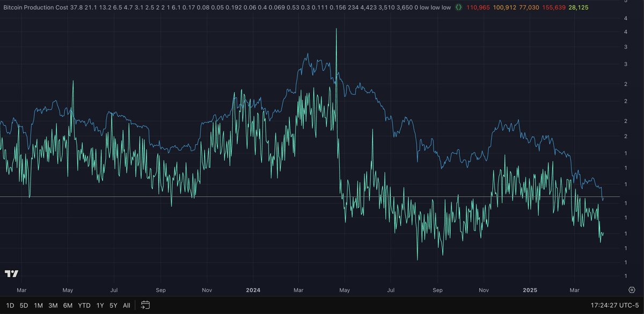Open chart settings gear icon
This screenshot has height=314, width=644.
(x=632, y=290)
